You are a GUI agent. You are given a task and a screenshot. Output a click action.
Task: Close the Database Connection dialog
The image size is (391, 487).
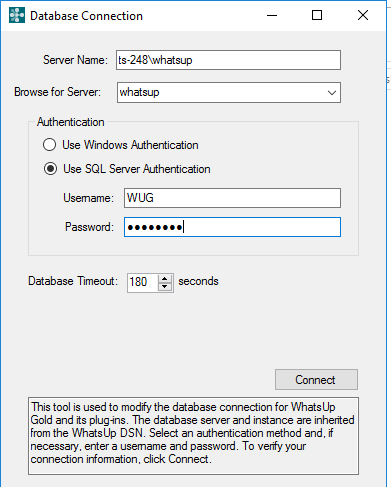tap(363, 15)
